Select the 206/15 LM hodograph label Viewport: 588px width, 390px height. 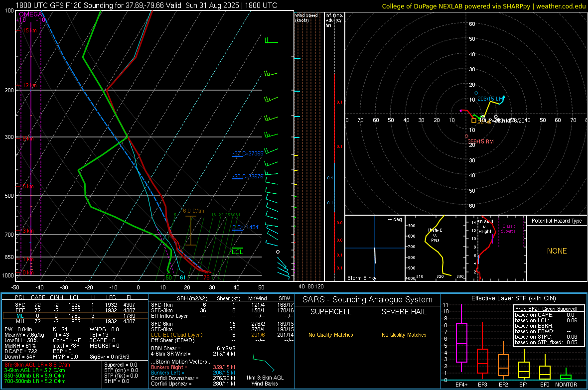(490, 99)
